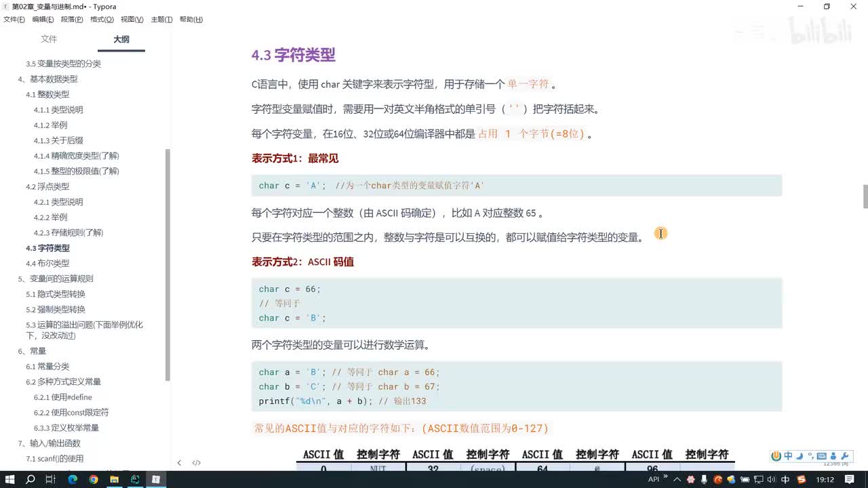
Task: Click the IME toolbar logo icon
Action: tap(776, 456)
